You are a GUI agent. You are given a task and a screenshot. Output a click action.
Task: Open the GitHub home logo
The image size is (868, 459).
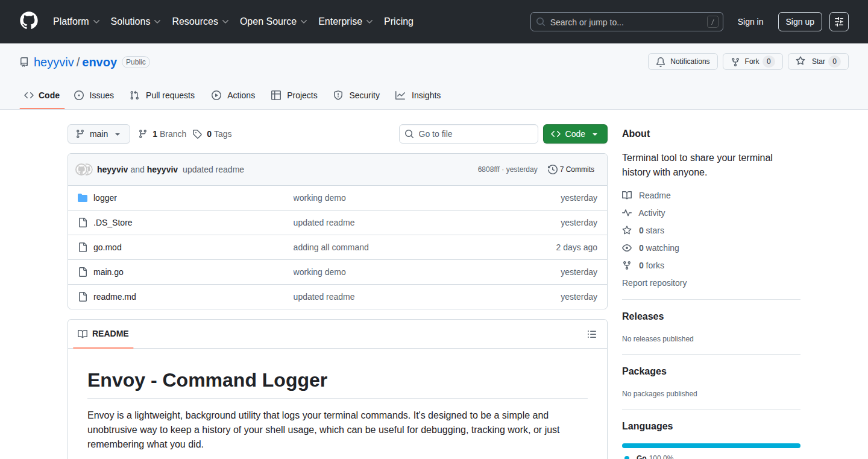coord(29,21)
